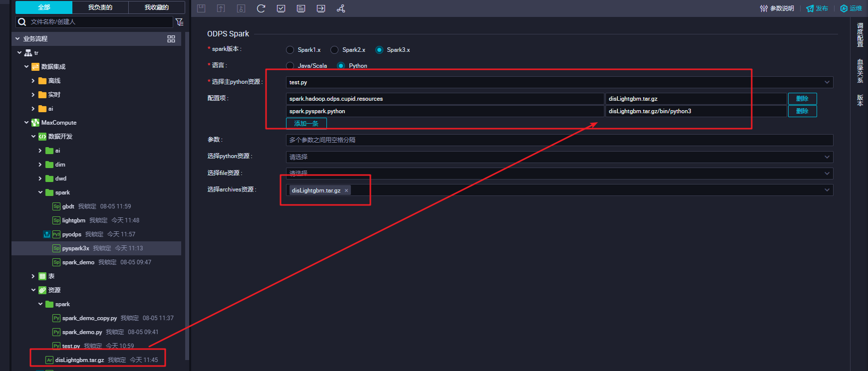The height and width of the screenshot is (371, 868).
Task: Switch to the 全部 tab
Action: pyautogui.click(x=44, y=7)
